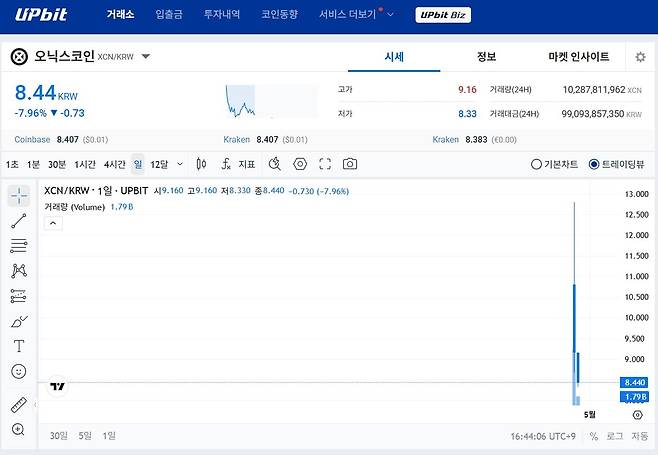Click the XCN/KRW · 1일 · UPBIT title
The image size is (658, 455).
(96, 191)
